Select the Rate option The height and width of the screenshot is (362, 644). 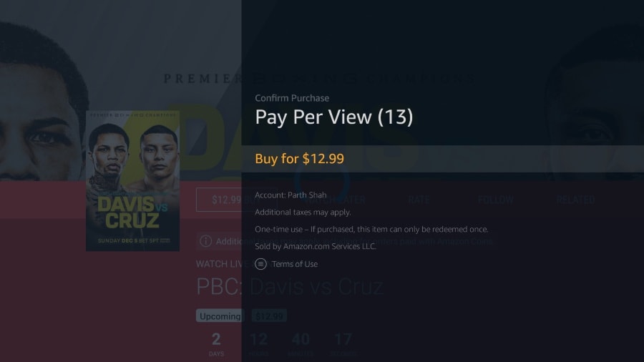coord(419,200)
